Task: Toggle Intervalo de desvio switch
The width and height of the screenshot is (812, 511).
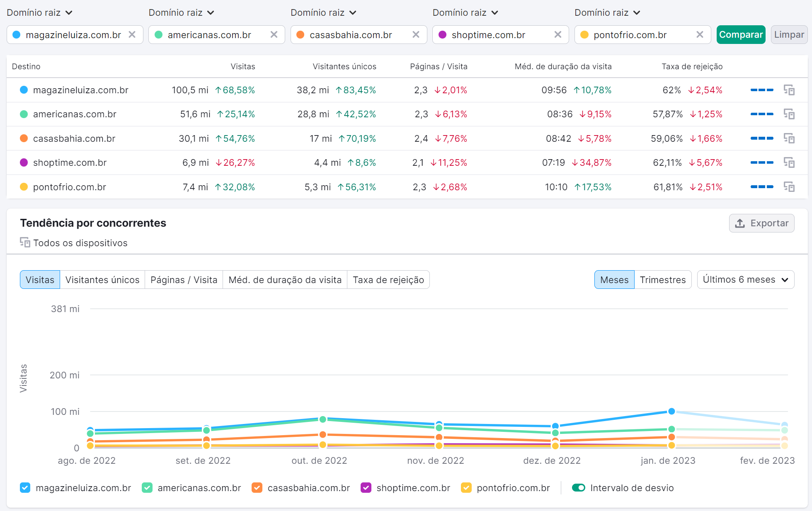Action: click(578, 488)
